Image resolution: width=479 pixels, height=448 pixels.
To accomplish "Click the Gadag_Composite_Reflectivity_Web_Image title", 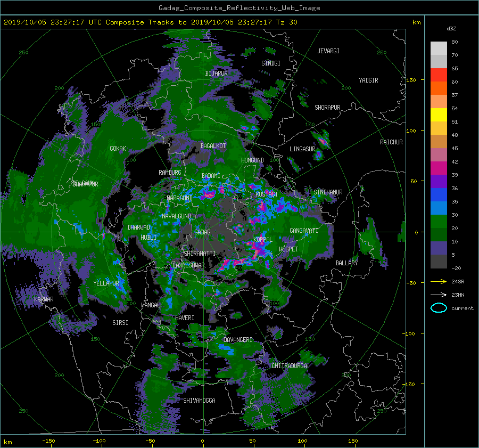I will coord(239,8).
